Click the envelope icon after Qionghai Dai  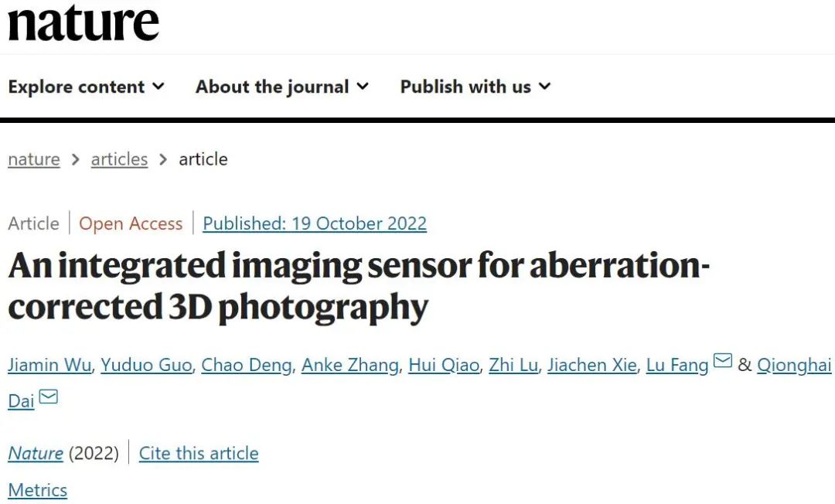[49, 397]
